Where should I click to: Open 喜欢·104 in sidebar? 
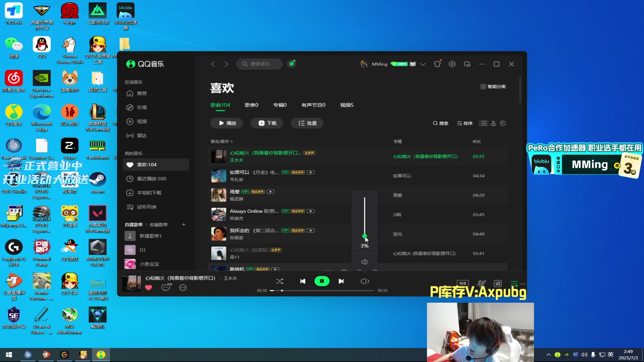[156, 165]
